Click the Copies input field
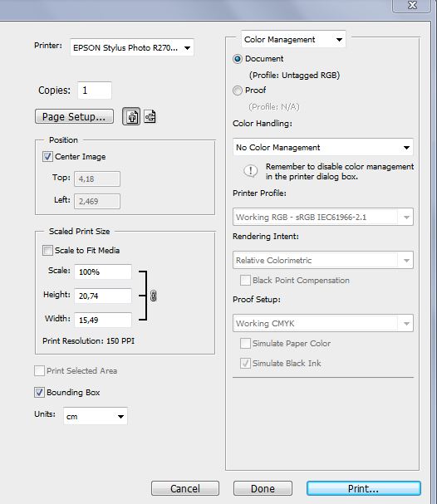This screenshot has height=504, width=437. [x=95, y=91]
